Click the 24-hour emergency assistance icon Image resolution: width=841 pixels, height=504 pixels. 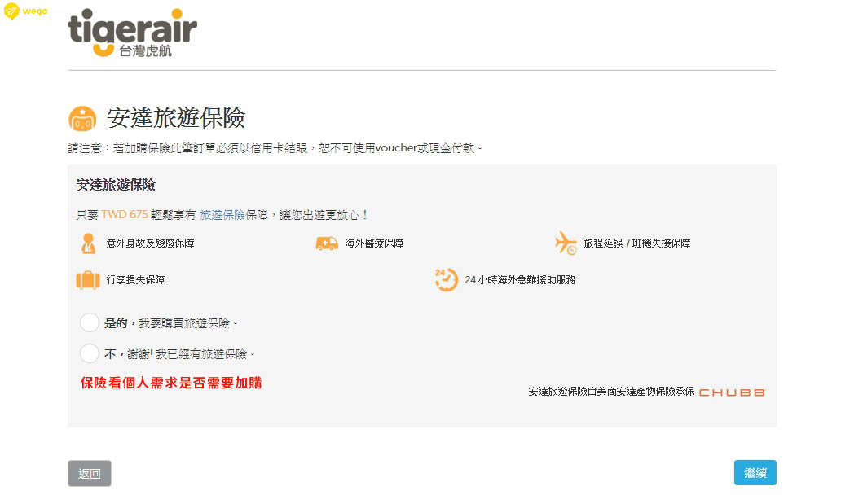pyautogui.click(x=446, y=280)
